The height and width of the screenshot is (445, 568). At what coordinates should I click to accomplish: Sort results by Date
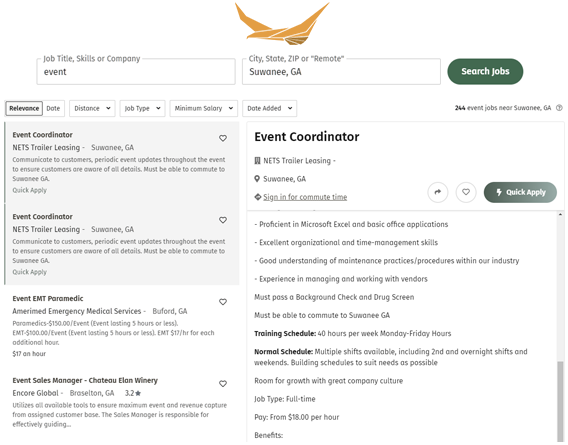pyautogui.click(x=53, y=108)
